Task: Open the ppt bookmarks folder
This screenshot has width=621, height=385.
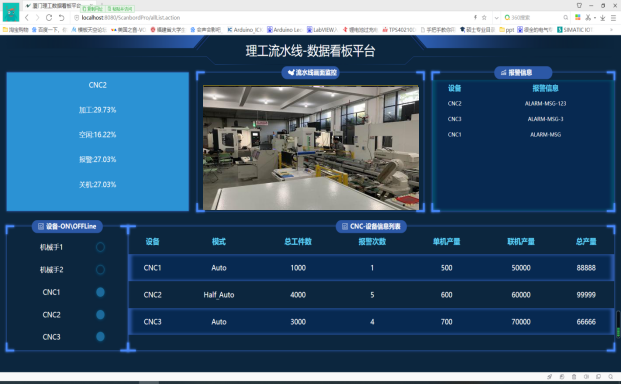Action: tap(507, 30)
